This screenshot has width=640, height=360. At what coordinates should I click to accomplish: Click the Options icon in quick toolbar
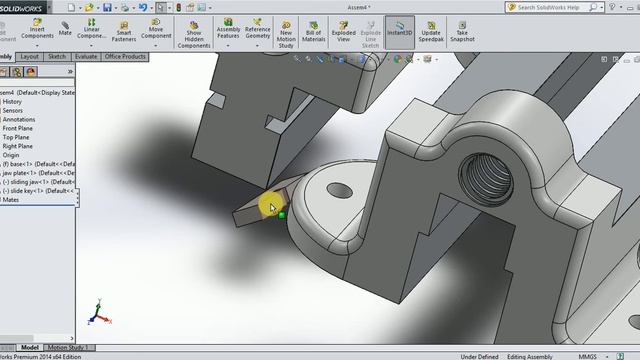pos(202,7)
